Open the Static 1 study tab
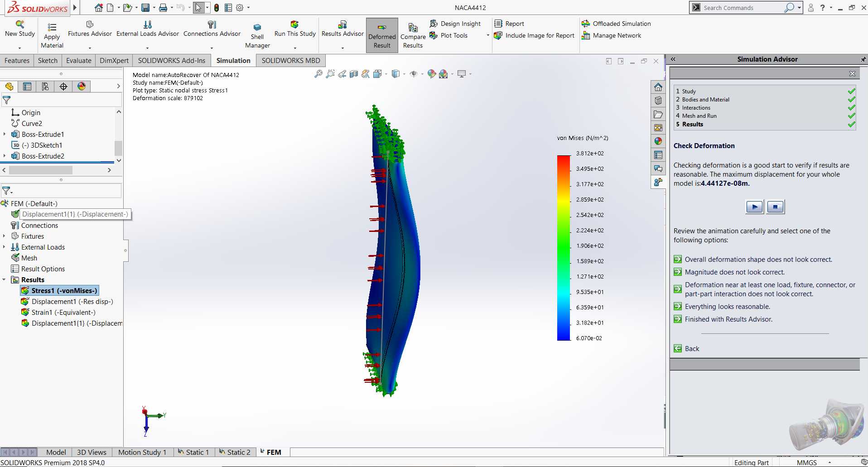This screenshot has width=868, height=467. coord(194,452)
